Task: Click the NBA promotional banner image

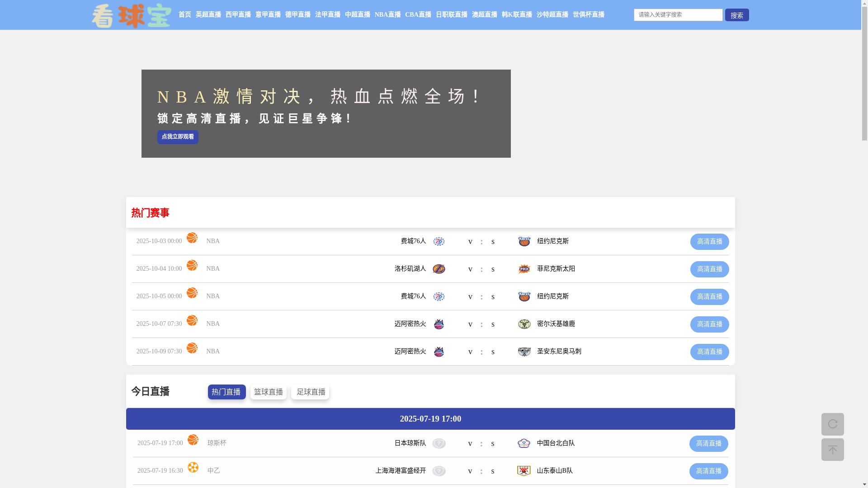Action: tap(326, 113)
